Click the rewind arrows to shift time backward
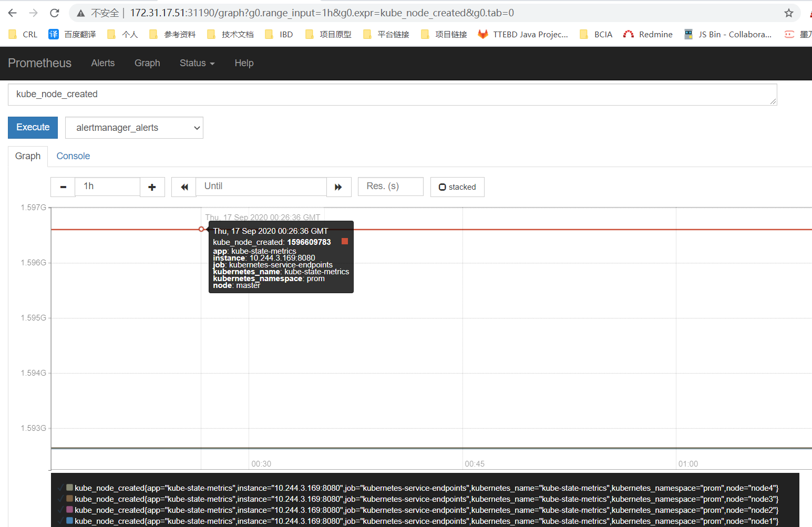The height and width of the screenshot is (527, 812). (x=183, y=187)
